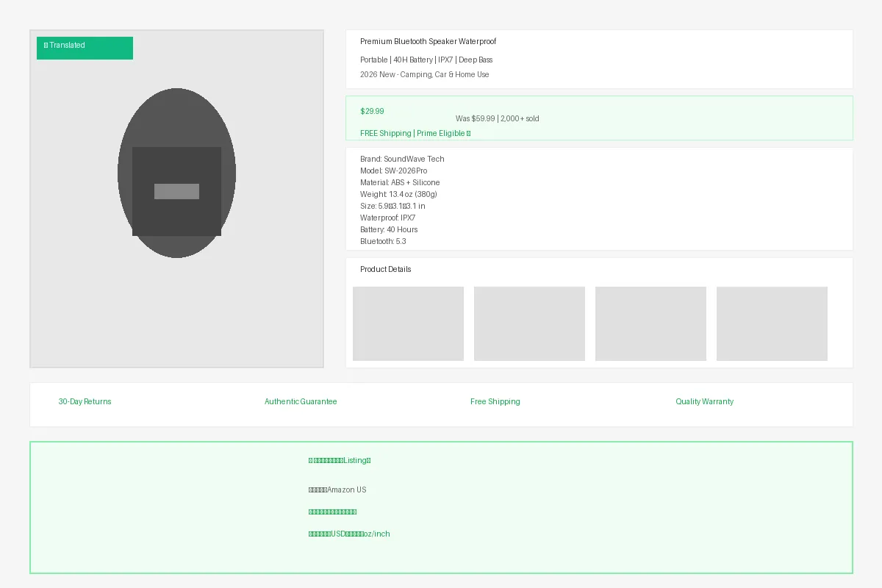882x588 pixels.
Task: Select the Waterproof: IPX7 row
Action: click(x=387, y=218)
